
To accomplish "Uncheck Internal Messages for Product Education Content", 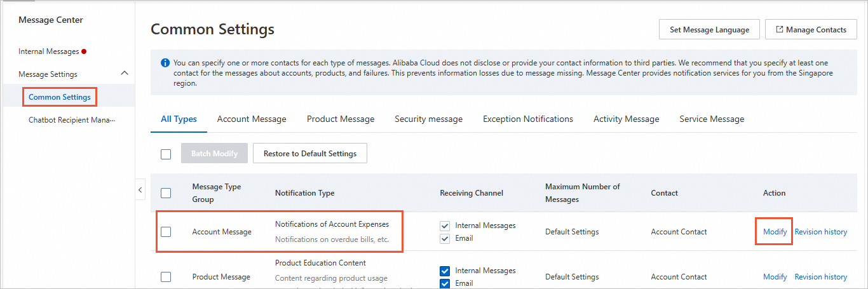I will (445, 271).
